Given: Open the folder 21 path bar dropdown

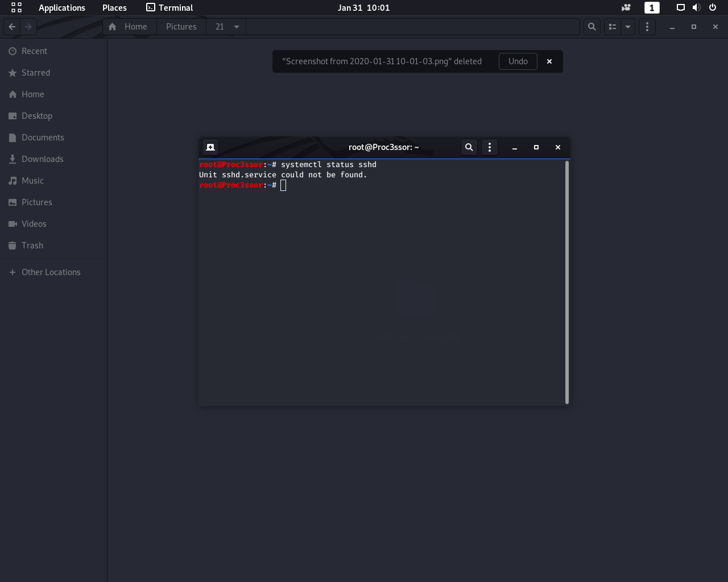Looking at the screenshot, I should tap(226, 27).
